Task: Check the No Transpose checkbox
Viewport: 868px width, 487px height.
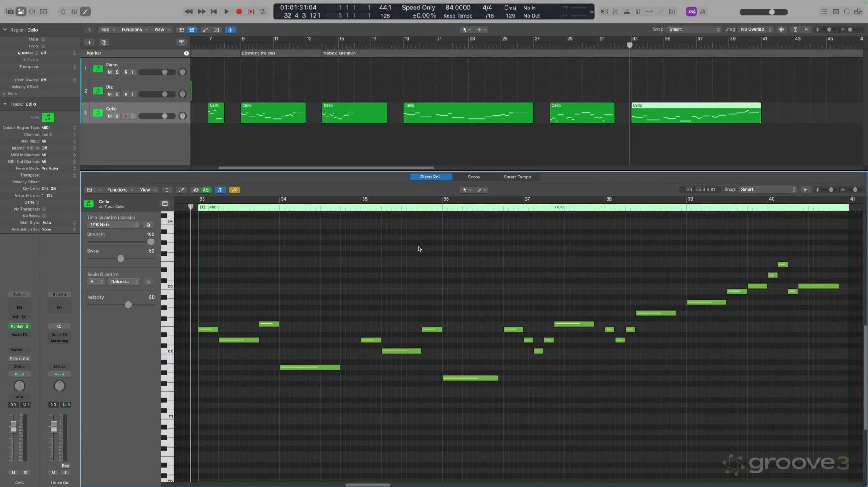Action: point(44,209)
